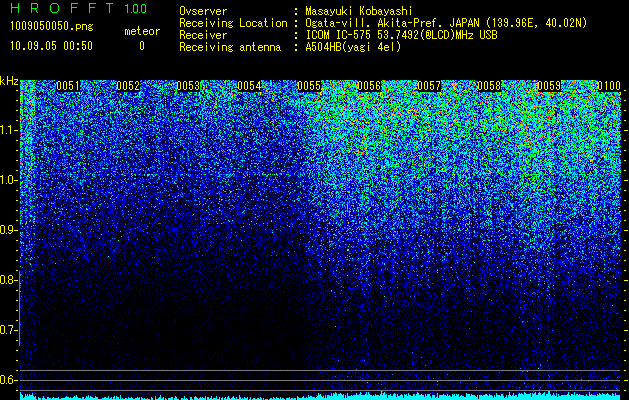Click the 0054 time marker
The image size is (629, 400).
coord(249,86)
